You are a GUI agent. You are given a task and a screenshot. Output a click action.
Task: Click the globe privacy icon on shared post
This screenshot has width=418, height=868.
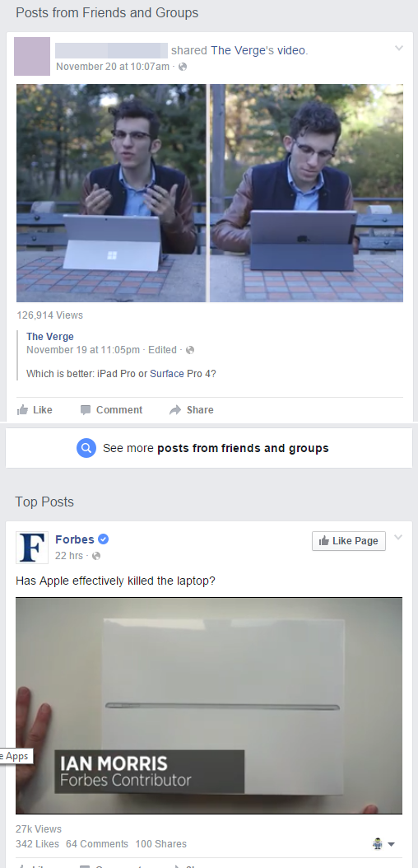(x=183, y=67)
